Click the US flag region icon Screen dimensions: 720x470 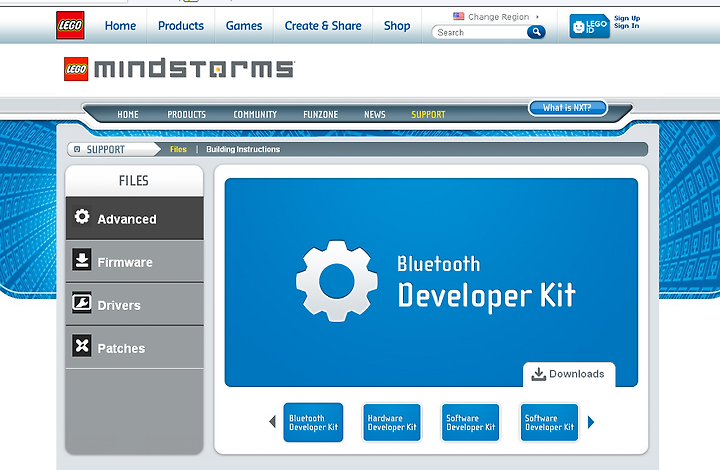458,17
